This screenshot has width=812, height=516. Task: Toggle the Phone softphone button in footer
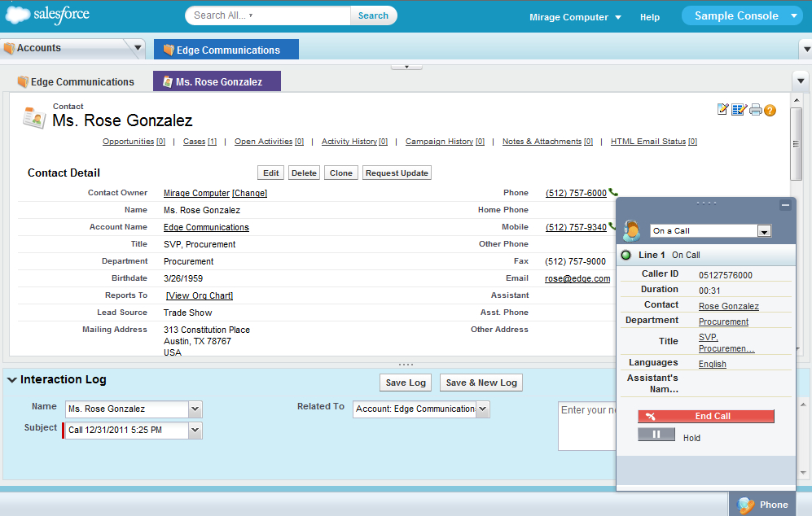(763, 504)
